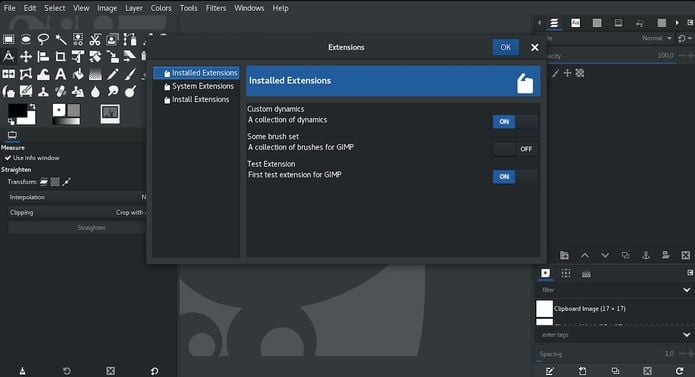695x377 pixels.
Task: Choose the Gradient tool
Action: click(95, 74)
